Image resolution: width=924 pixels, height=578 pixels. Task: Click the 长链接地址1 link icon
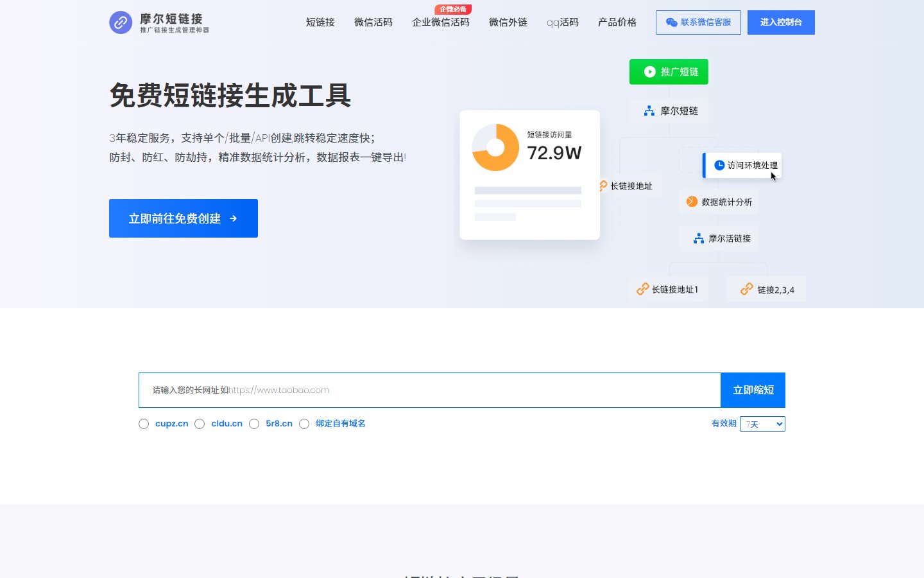click(x=643, y=289)
